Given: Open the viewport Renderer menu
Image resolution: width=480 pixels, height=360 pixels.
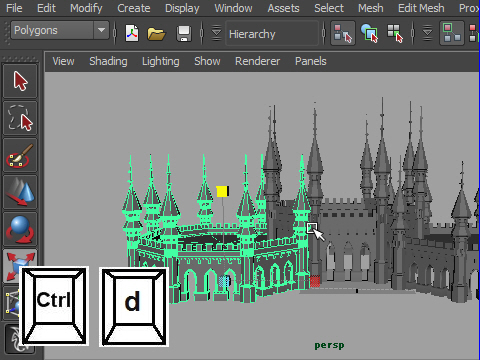Looking at the screenshot, I should [x=257, y=61].
